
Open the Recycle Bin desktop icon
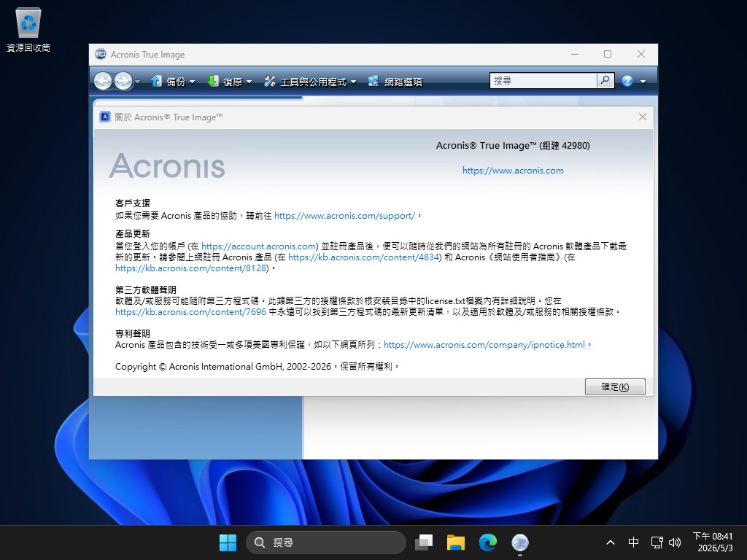[x=28, y=29]
